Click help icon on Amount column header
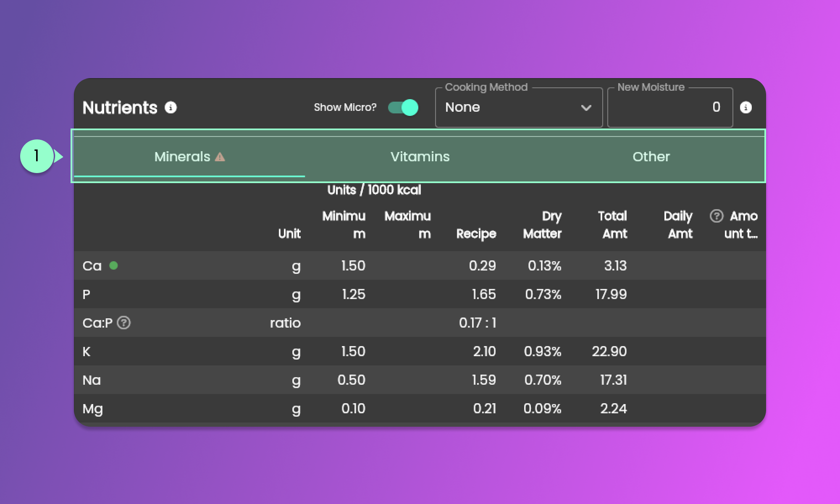840x504 pixels. 717,216
